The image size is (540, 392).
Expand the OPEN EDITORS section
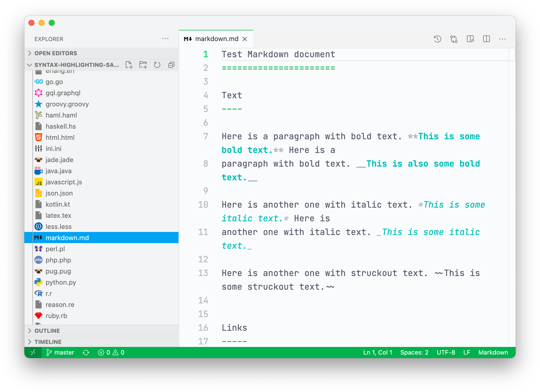point(56,53)
